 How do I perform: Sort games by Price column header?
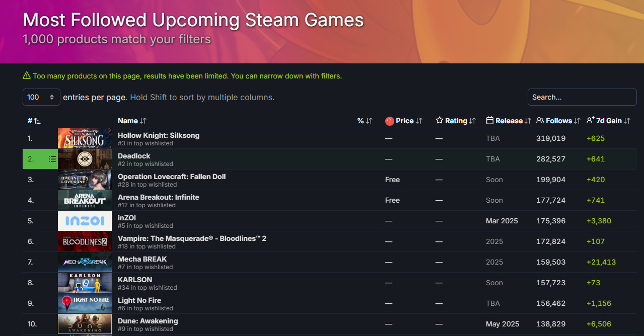(405, 121)
